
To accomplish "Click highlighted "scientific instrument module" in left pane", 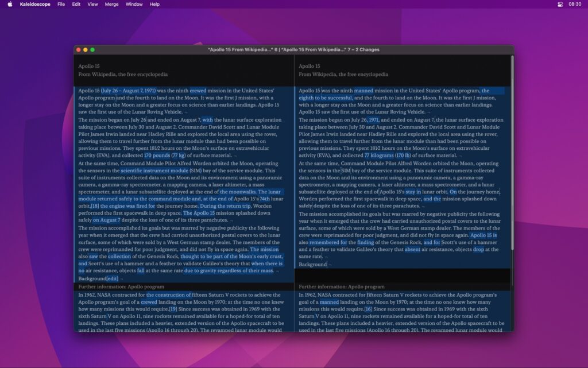I will pos(154,170).
